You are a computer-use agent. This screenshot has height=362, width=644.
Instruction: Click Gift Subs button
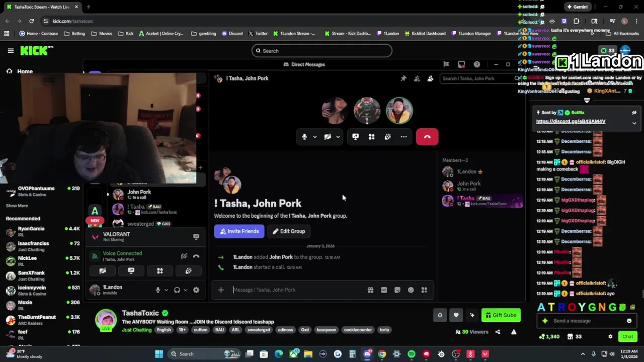click(x=501, y=315)
